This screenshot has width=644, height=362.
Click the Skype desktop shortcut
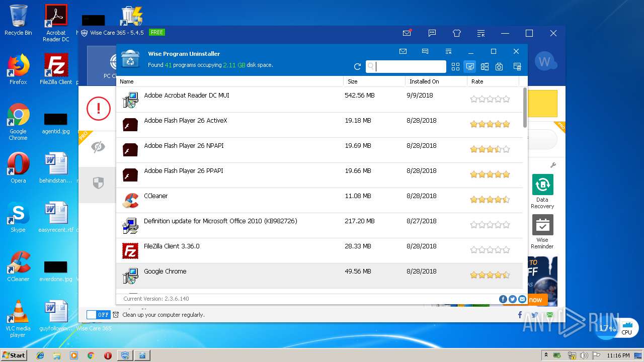(x=18, y=218)
